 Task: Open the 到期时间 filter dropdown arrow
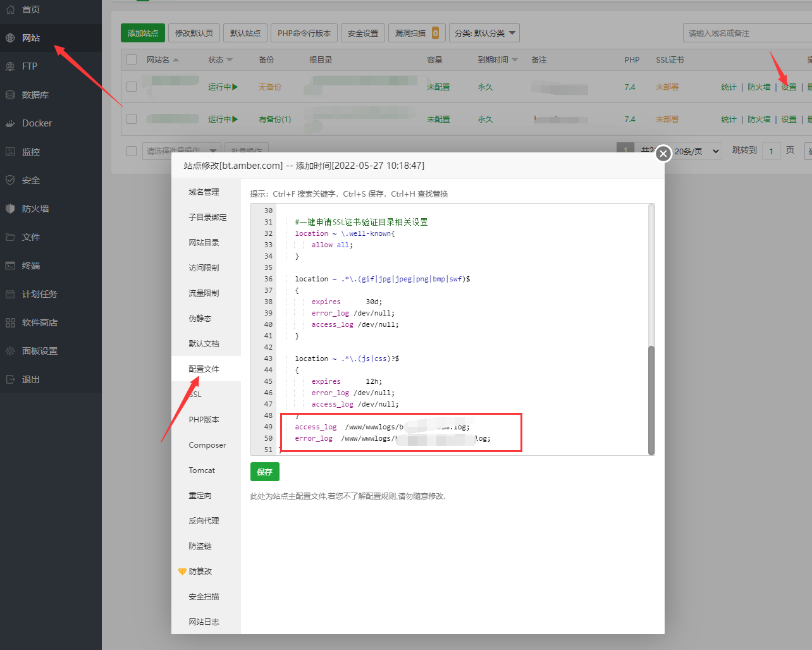(515, 60)
